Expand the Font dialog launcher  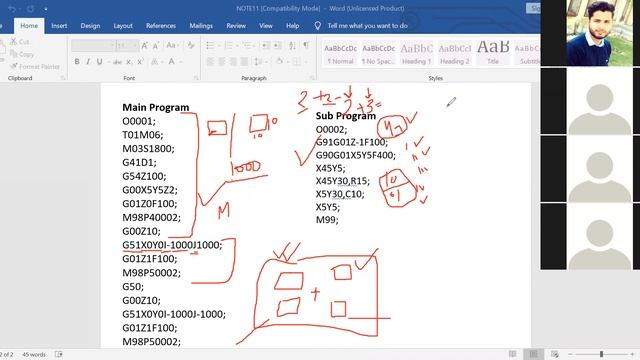point(196,78)
